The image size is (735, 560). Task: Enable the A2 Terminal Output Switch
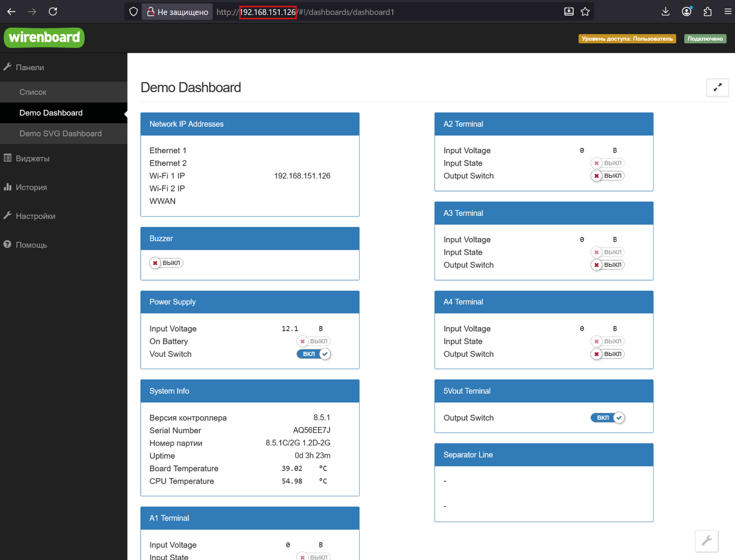tap(608, 176)
